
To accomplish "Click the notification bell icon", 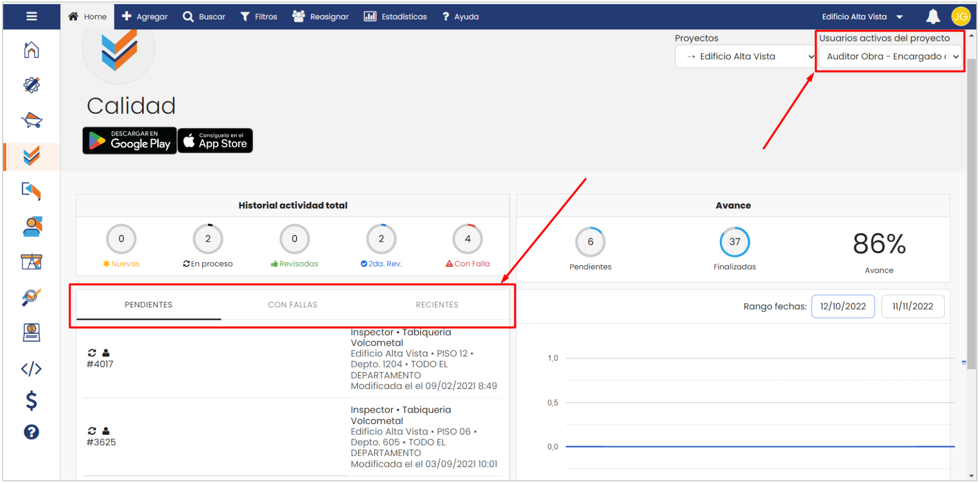I will pos(933,17).
